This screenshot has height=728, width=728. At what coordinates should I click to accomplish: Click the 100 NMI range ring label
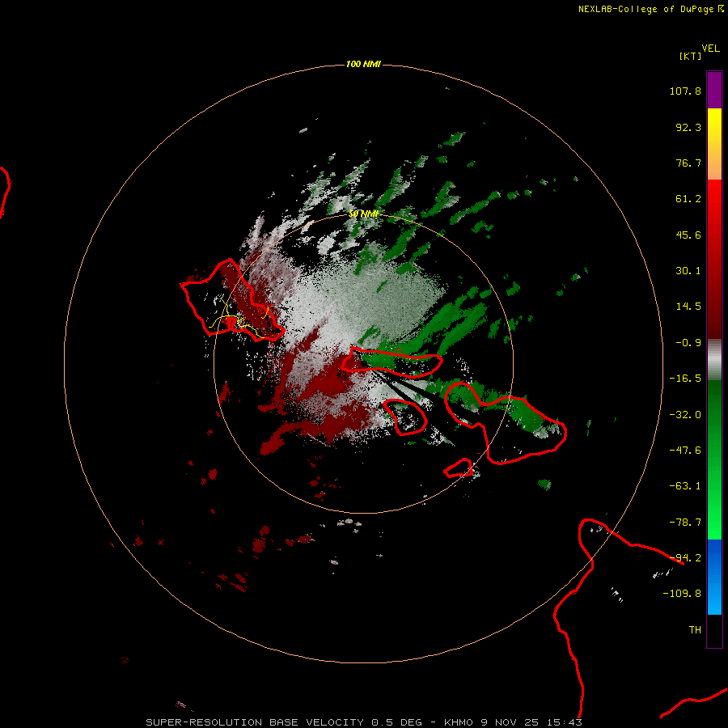(363, 64)
